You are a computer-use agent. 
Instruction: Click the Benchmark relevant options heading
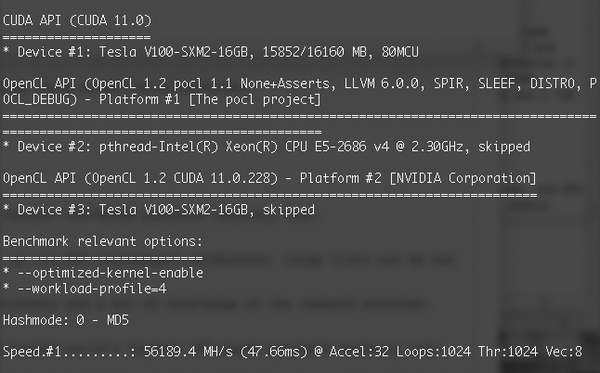point(103,241)
